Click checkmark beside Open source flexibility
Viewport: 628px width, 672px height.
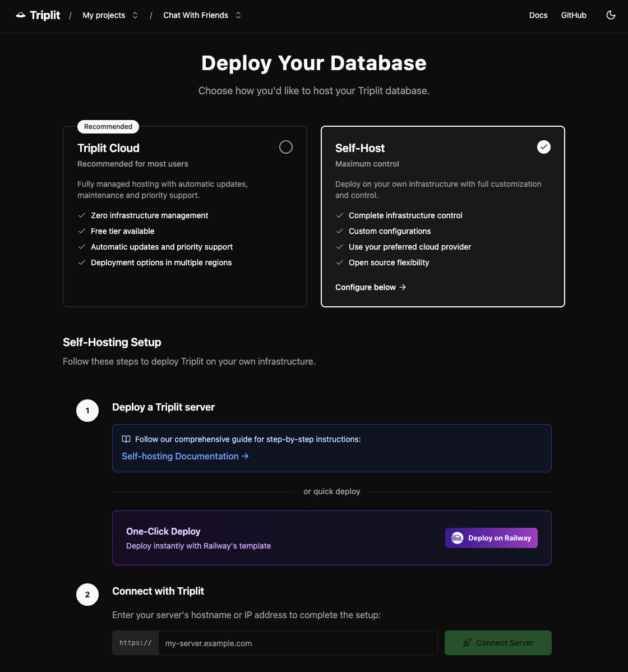point(340,263)
